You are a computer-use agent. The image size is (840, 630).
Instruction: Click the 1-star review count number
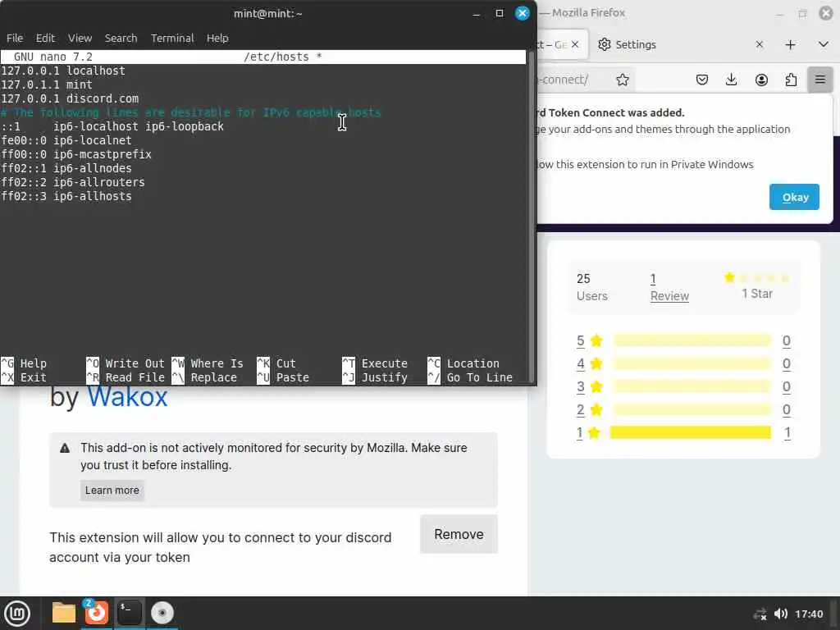[x=787, y=433]
